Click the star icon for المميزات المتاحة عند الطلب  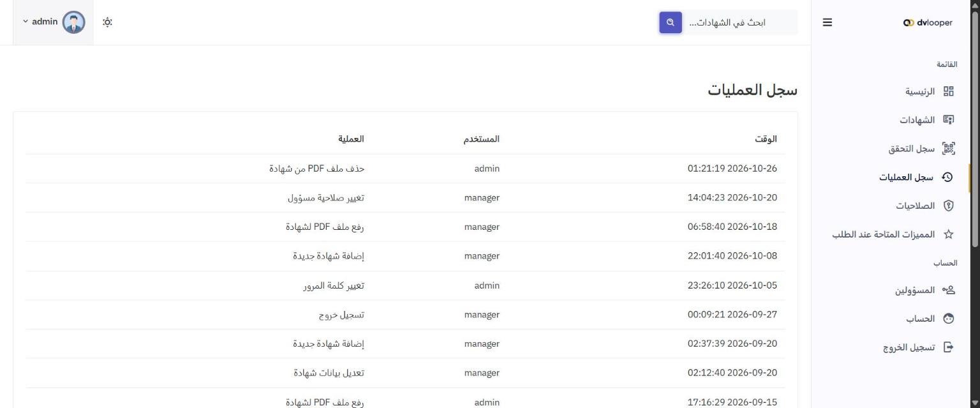point(949,234)
